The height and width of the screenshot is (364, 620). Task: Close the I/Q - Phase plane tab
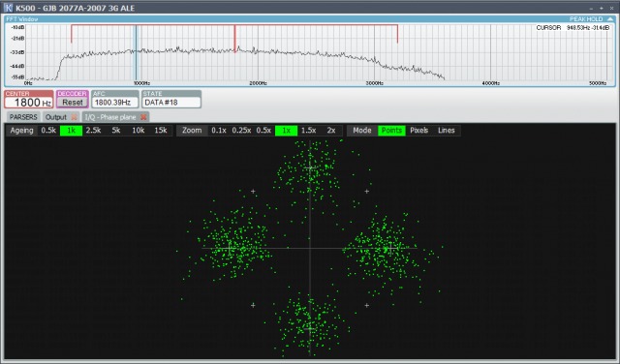coord(144,117)
